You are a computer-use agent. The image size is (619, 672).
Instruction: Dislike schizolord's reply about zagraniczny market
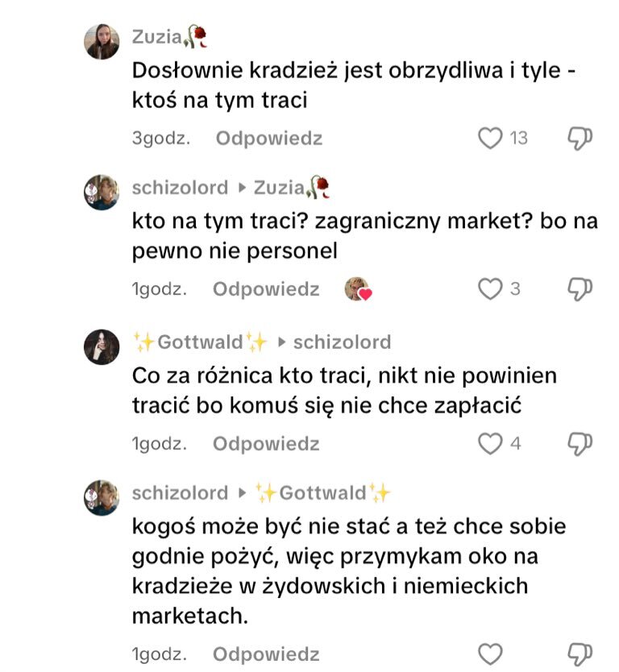[x=580, y=288]
